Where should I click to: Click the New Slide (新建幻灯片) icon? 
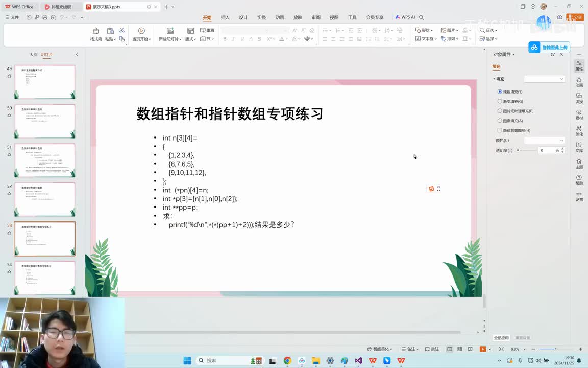click(170, 31)
